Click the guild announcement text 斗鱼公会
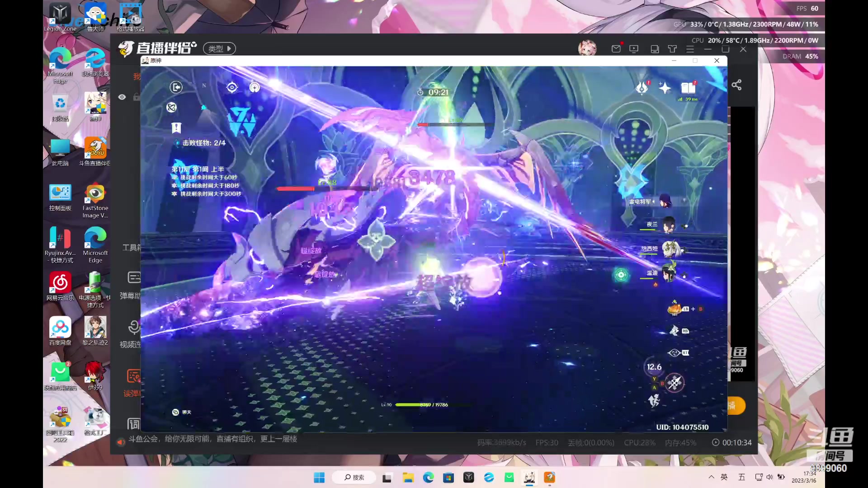 212,439
